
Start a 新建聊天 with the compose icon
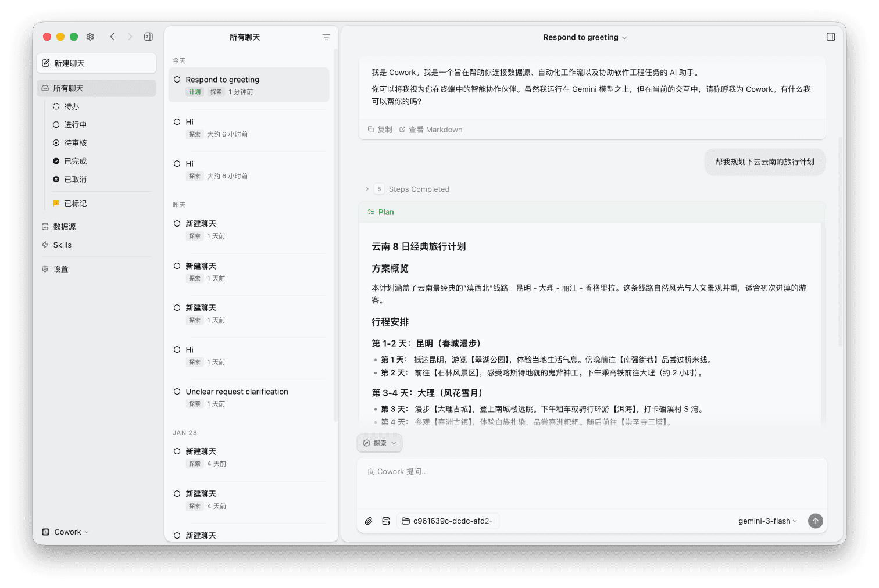tap(97, 63)
